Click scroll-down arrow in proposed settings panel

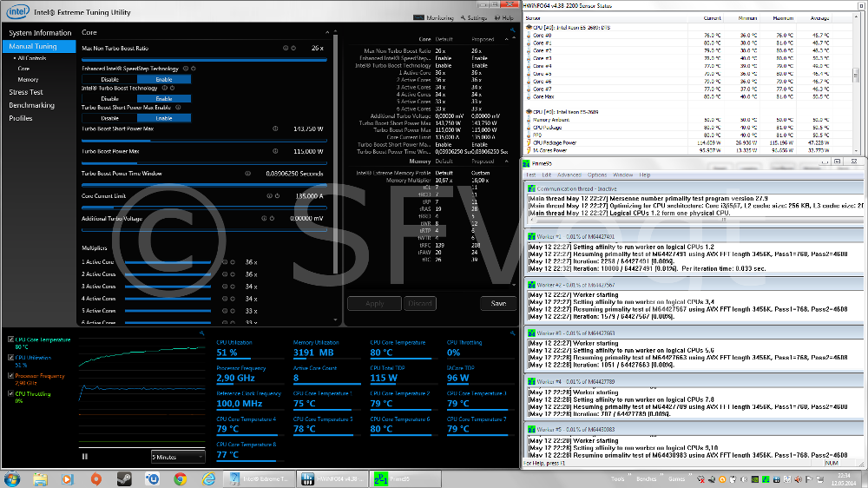(514, 285)
